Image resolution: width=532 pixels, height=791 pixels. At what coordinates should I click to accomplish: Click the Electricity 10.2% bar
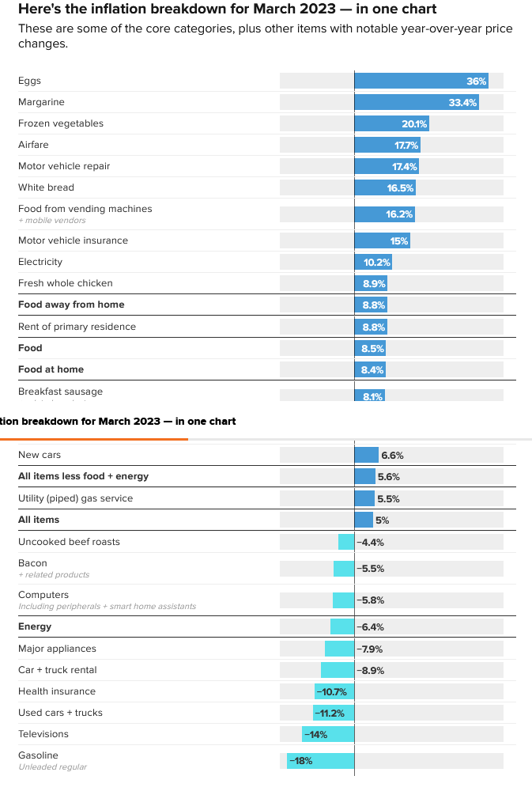pyautogui.click(x=373, y=262)
